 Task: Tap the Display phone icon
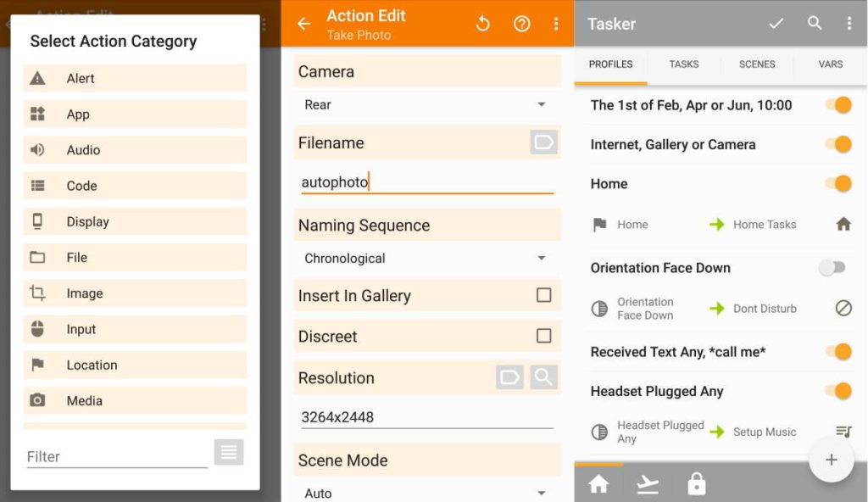point(37,221)
